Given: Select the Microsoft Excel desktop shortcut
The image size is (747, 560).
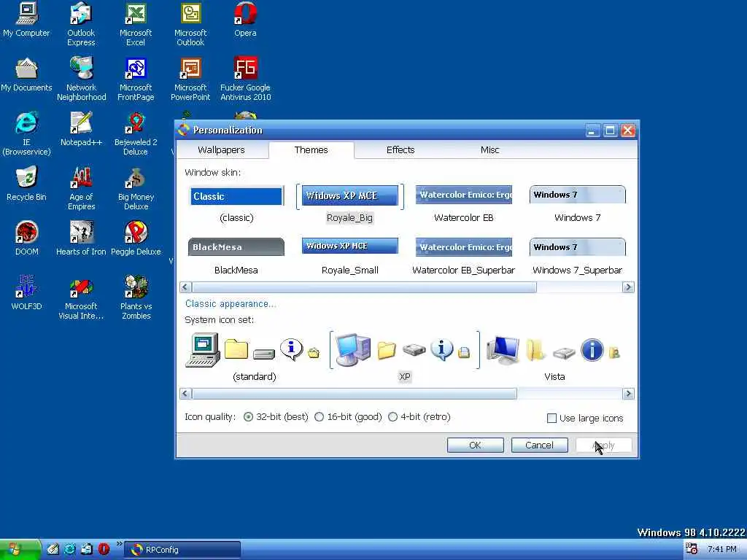Looking at the screenshot, I should tap(136, 24).
